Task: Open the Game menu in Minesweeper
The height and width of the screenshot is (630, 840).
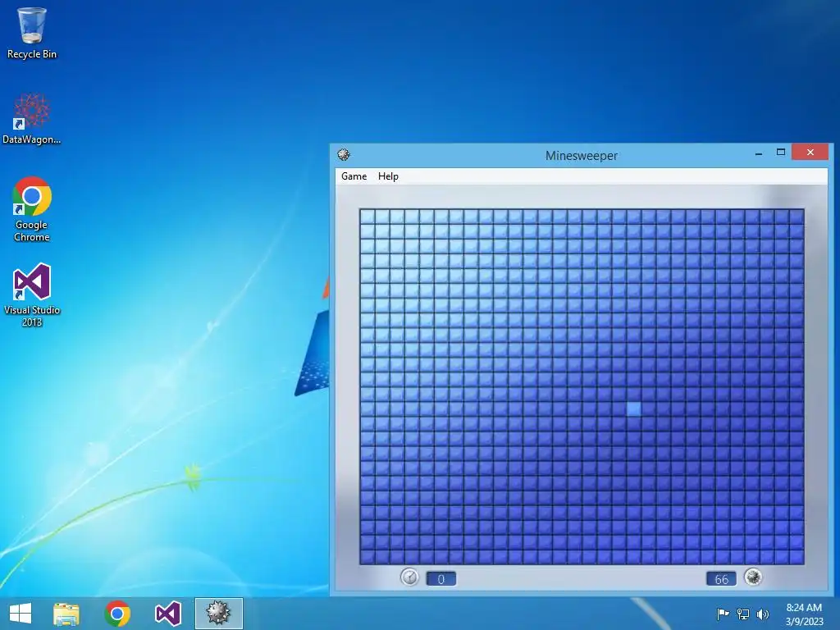Action: pyautogui.click(x=354, y=176)
